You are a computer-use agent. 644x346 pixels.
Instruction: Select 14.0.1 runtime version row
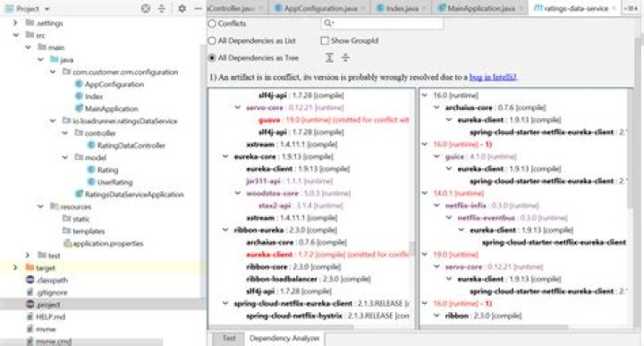click(458, 193)
